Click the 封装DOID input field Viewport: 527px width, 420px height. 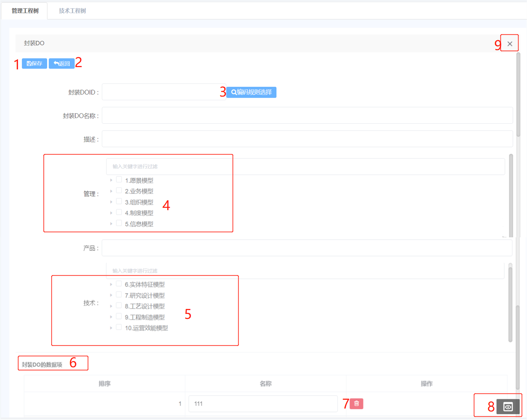[x=164, y=92]
